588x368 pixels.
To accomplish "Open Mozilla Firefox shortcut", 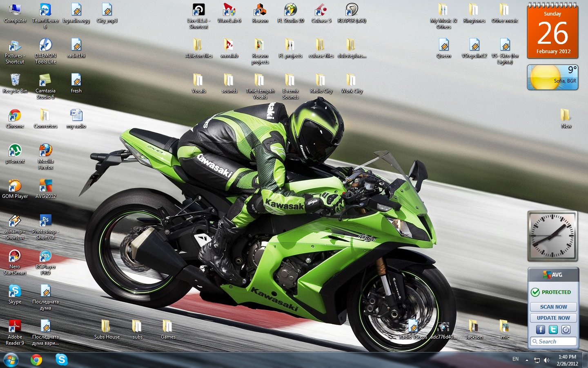I will tap(45, 157).
